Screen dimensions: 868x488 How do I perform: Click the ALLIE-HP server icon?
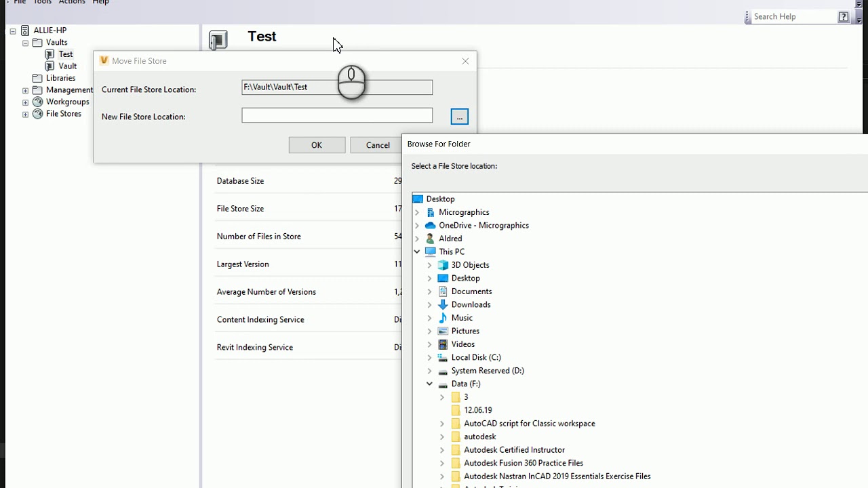pos(26,30)
